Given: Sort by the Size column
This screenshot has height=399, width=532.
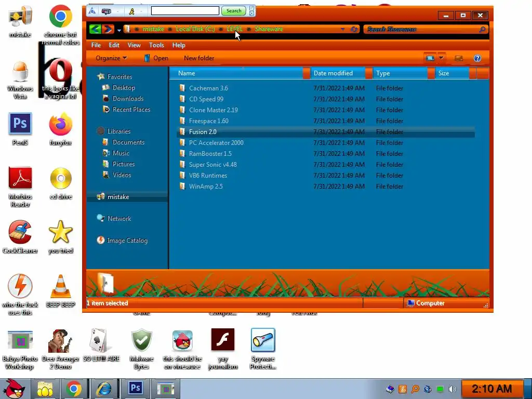Looking at the screenshot, I should tap(455, 73).
